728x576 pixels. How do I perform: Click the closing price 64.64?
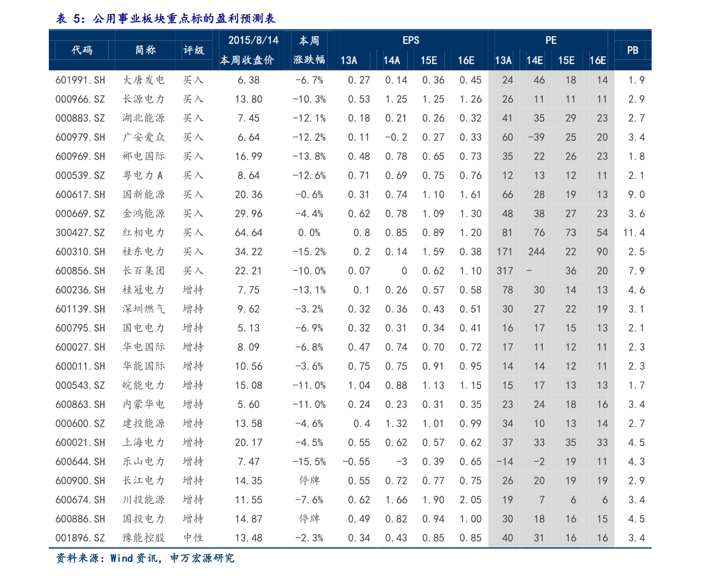pyautogui.click(x=248, y=233)
